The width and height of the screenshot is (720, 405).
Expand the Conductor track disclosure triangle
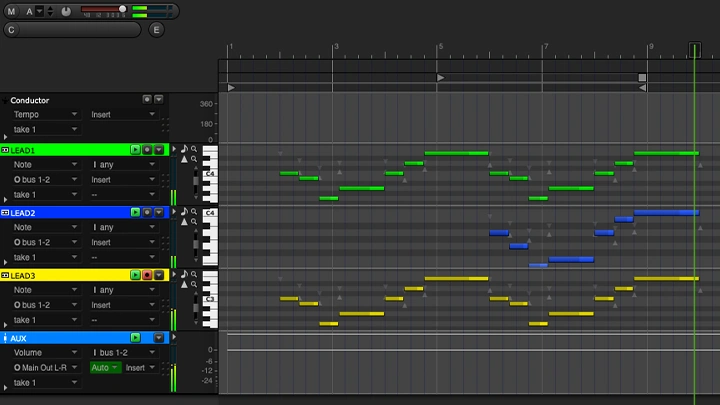point(5,137)
